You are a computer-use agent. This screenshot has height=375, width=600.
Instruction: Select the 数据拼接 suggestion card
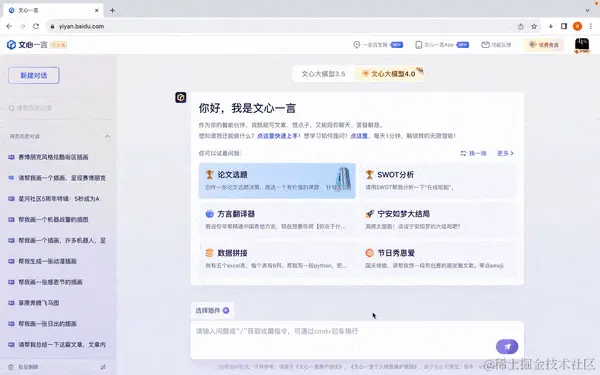pos(277,259)
